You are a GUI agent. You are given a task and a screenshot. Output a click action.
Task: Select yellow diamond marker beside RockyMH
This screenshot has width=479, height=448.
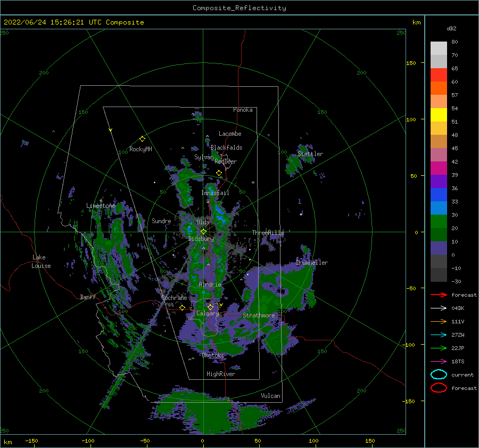[x=142, y=139]
